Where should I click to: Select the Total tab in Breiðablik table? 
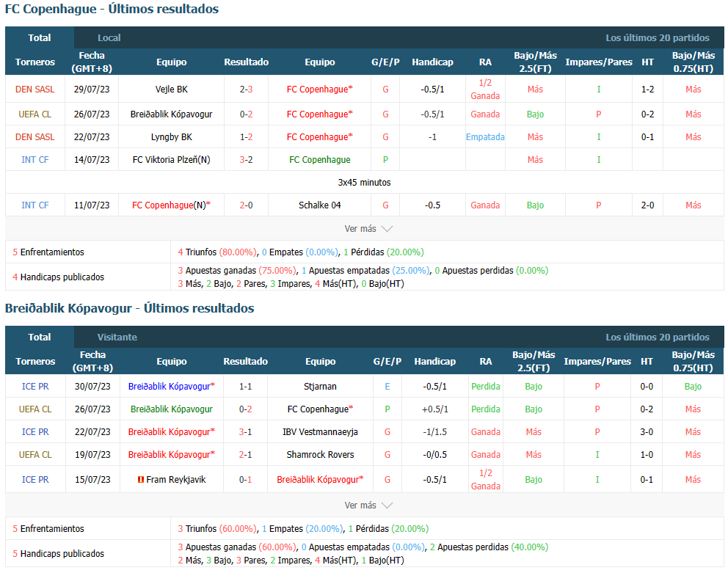40,337
